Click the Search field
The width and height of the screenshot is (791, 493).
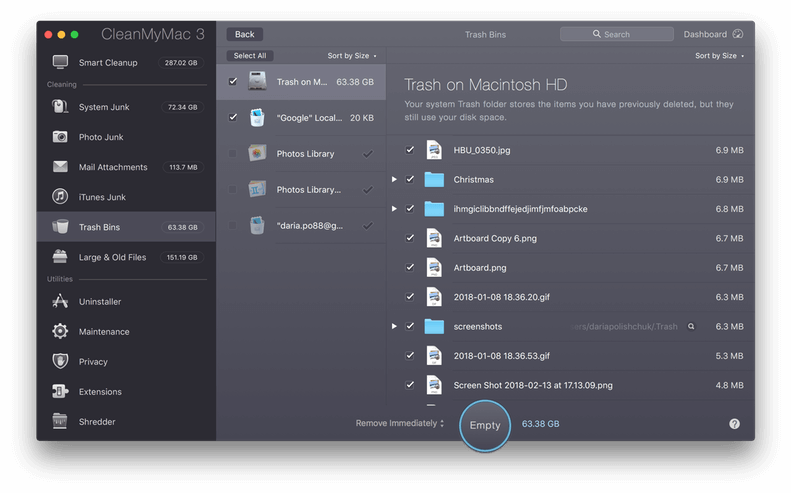[616, 34]
